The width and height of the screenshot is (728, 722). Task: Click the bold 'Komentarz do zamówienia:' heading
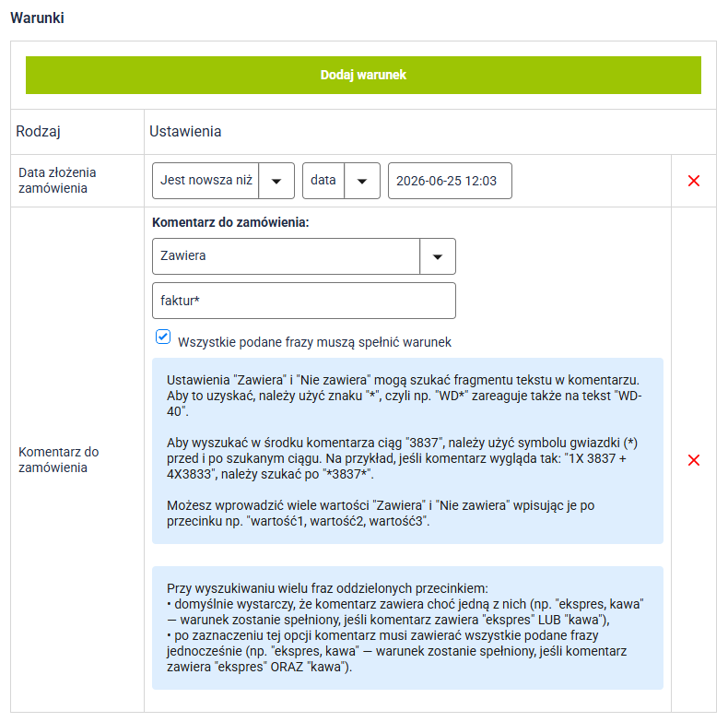(x=230, y=222)
